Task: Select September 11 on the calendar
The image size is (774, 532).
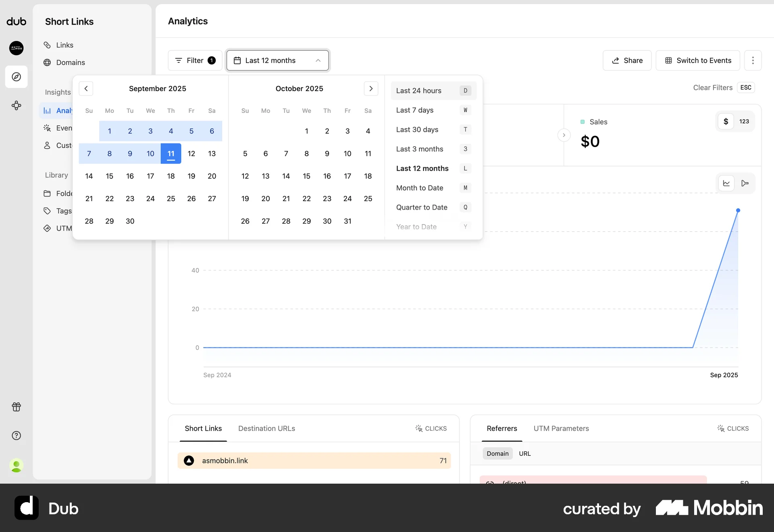Action: 171,154
